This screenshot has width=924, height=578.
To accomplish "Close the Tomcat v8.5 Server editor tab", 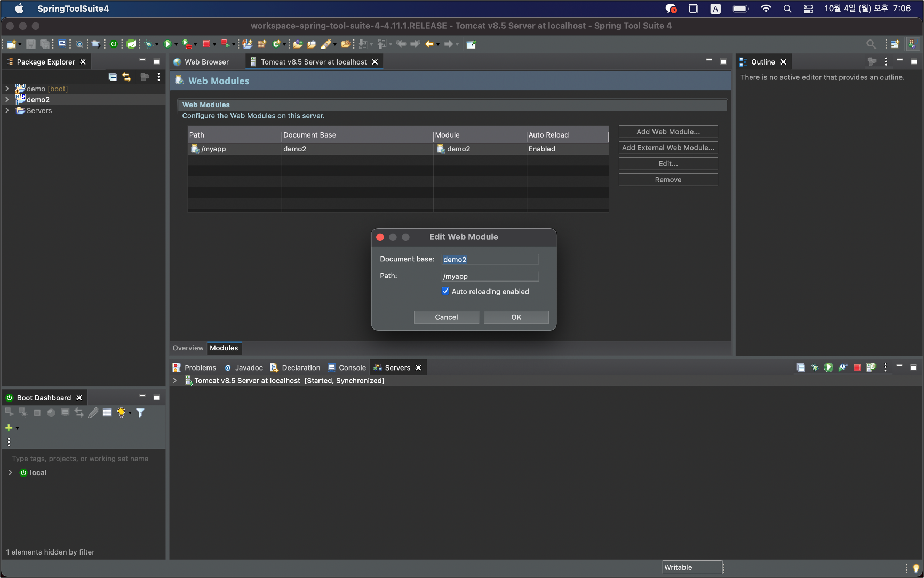I will click(x=375, y=62).
